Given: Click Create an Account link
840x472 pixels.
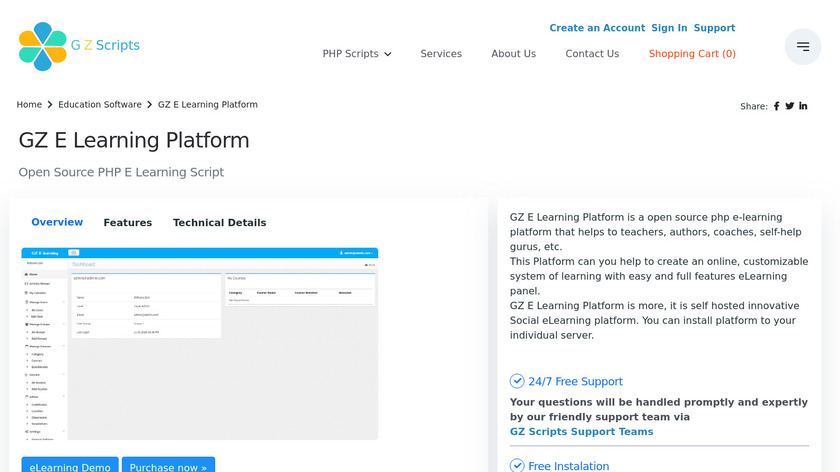Looking at the screenshot, I should (x=597, y=28).
